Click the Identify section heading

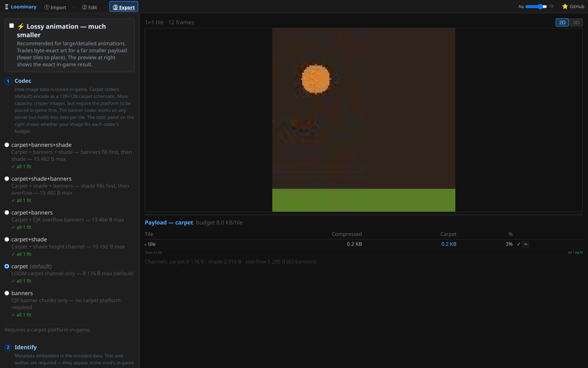coord(26,347)
